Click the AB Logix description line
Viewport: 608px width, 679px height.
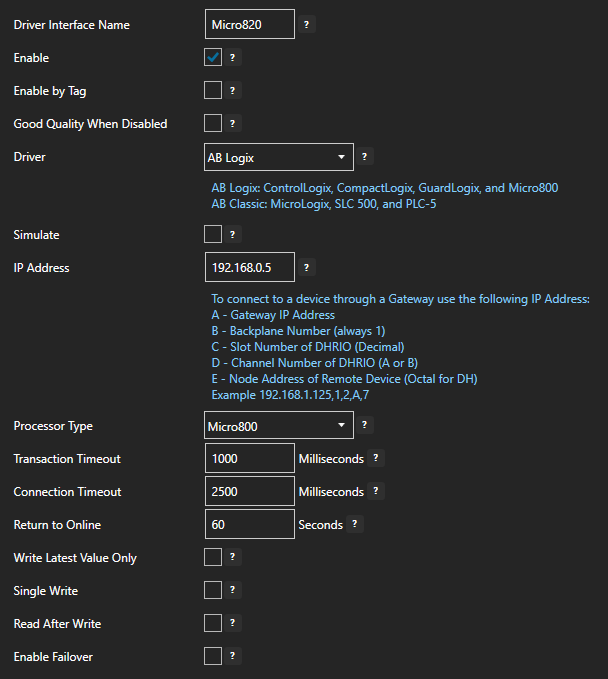385,188
